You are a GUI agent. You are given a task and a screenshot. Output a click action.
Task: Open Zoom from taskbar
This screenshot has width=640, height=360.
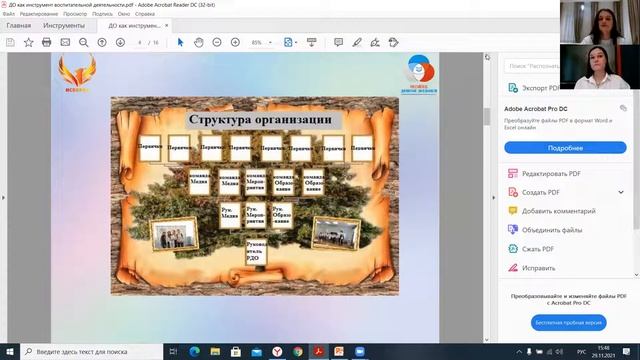[360, 351]
